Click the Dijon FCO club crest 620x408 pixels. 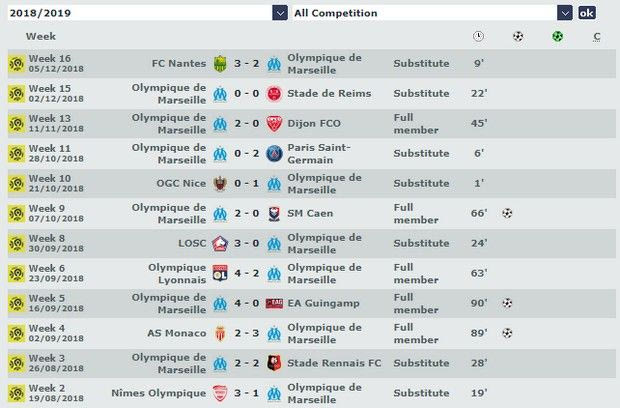274,124
